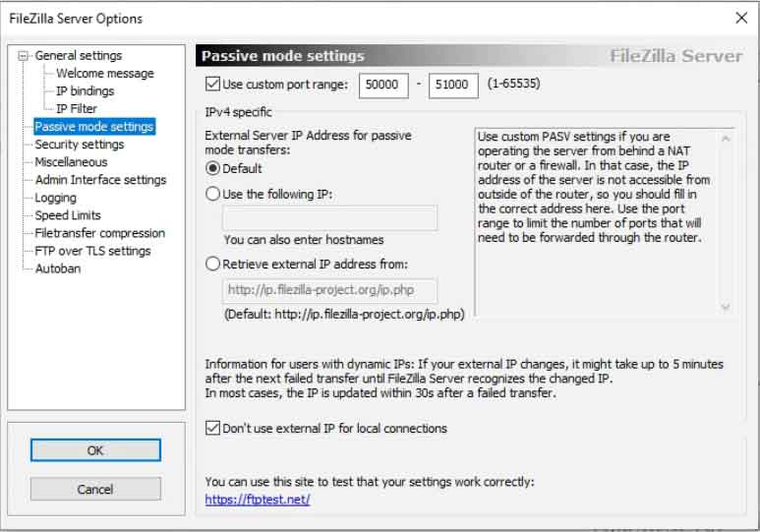Toggle Use custom port range checkbox
Viewport: 760px width, 532px height.
tap(212, 84)
